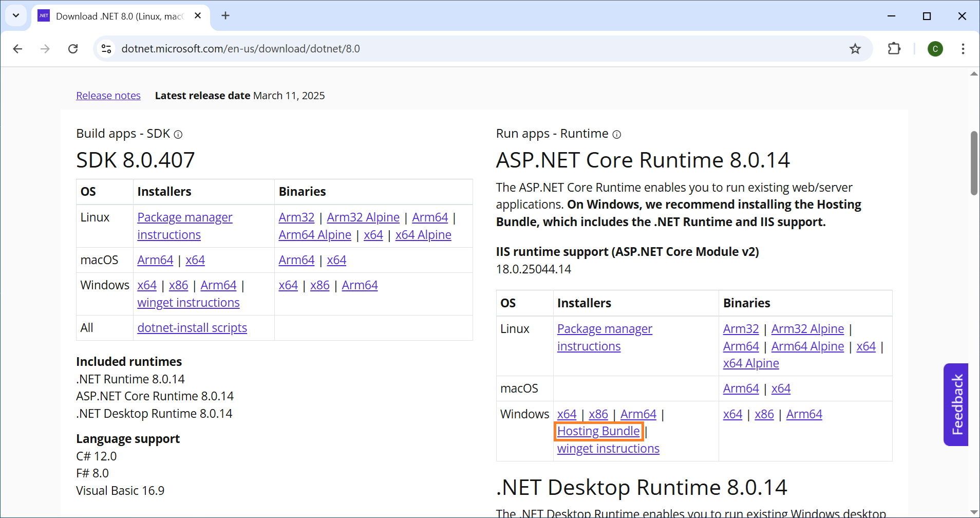Download ASP.NET Runtime macOS x64 binary
The height and width of the screenshot is (518, 980).
pyautogui.click(x=781, y=388)
